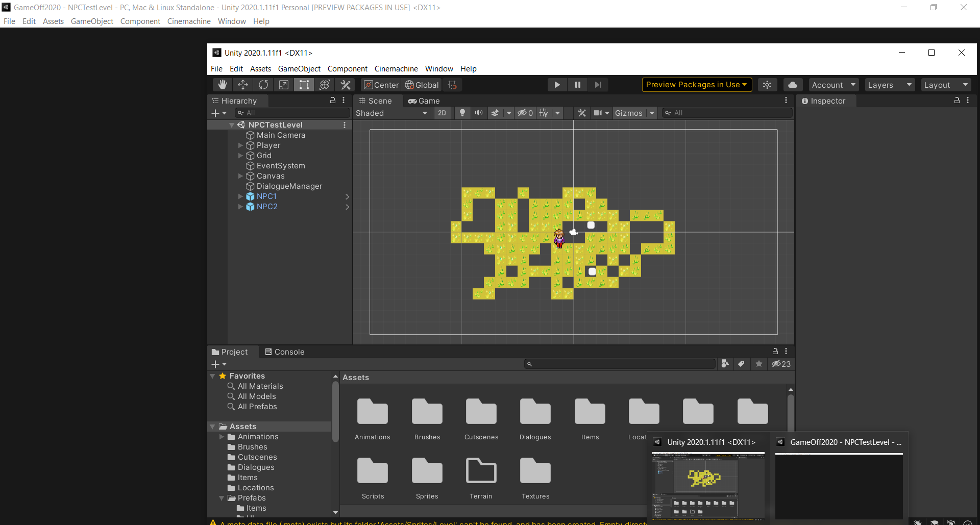Toggle scene lighting bulb
The height and width of the screenshot is (525, 980).
[x=462, y=113]
